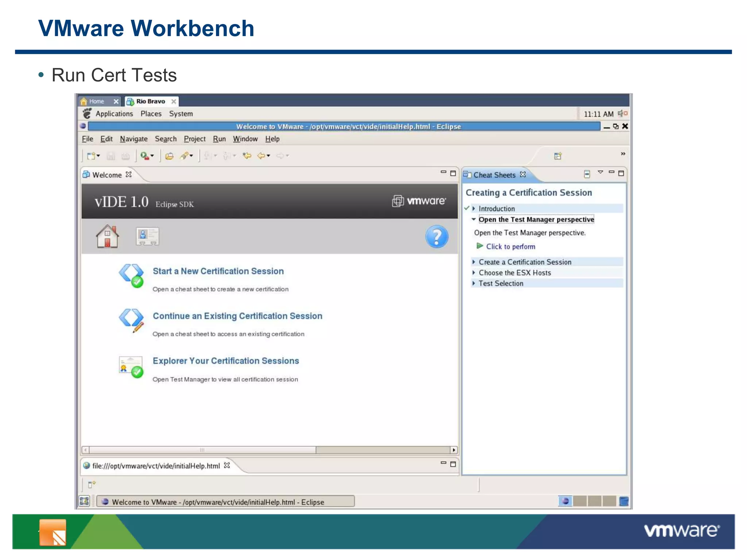Open the New wizard dropdown arrow

click(x=98, y=156)
